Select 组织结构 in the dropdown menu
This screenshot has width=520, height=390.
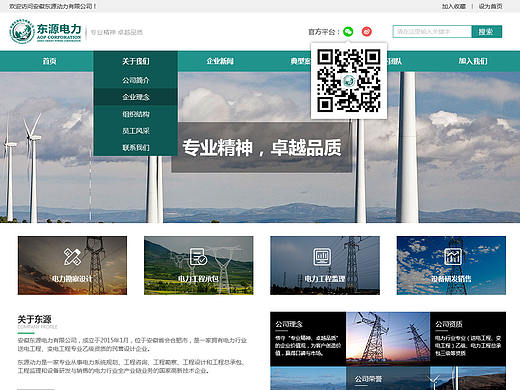[136, 114]
